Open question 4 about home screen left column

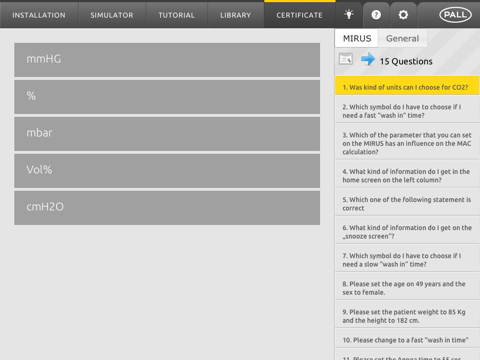[x=407, y=174]
